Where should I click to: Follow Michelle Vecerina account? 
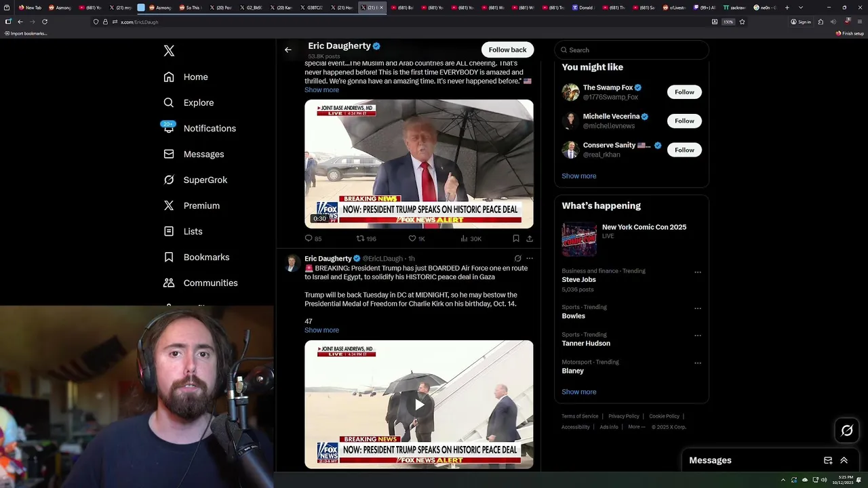684,121
